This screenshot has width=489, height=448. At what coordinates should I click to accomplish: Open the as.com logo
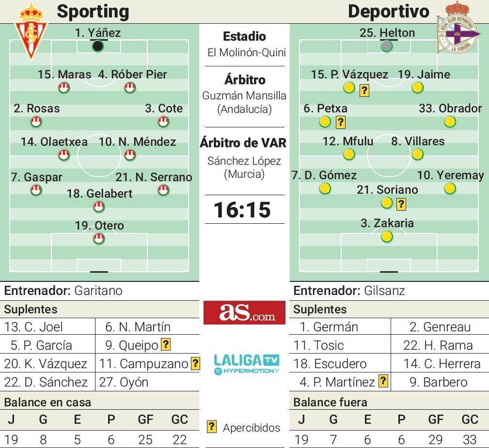tap(244, 312)
